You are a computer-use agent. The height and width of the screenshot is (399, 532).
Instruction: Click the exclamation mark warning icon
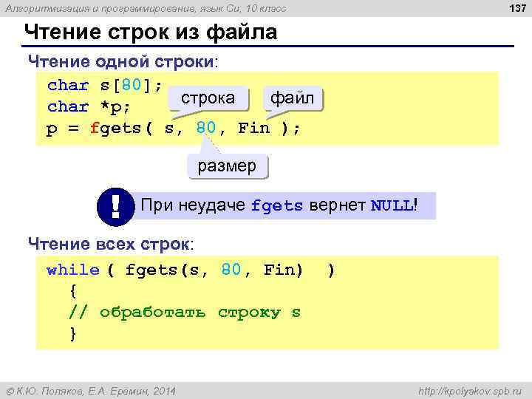pos(116,207)
